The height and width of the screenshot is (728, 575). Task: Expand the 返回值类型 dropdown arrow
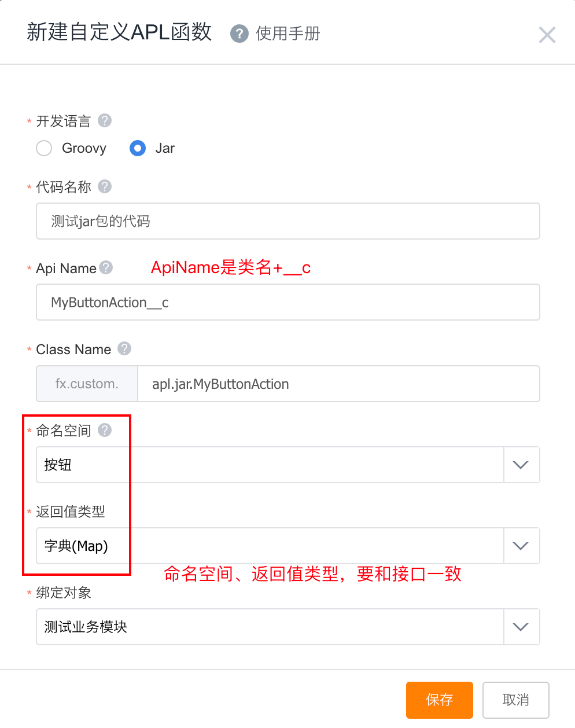(x=521, y=546)
